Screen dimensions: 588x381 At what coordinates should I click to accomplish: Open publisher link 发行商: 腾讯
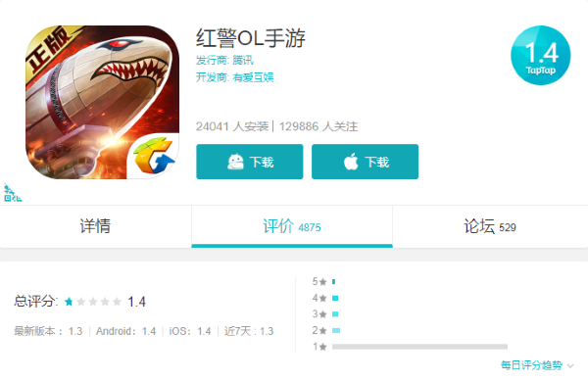(x=224, y=60)
